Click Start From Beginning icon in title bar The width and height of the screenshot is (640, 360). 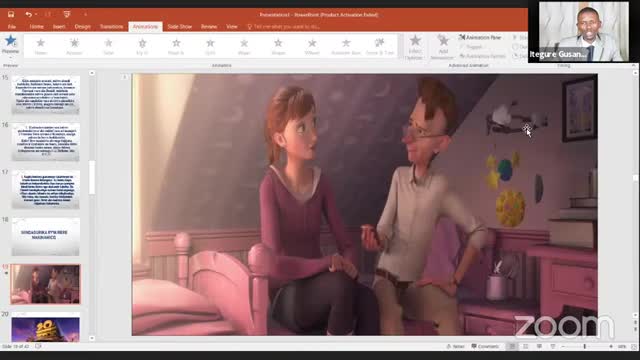[67, 14]
